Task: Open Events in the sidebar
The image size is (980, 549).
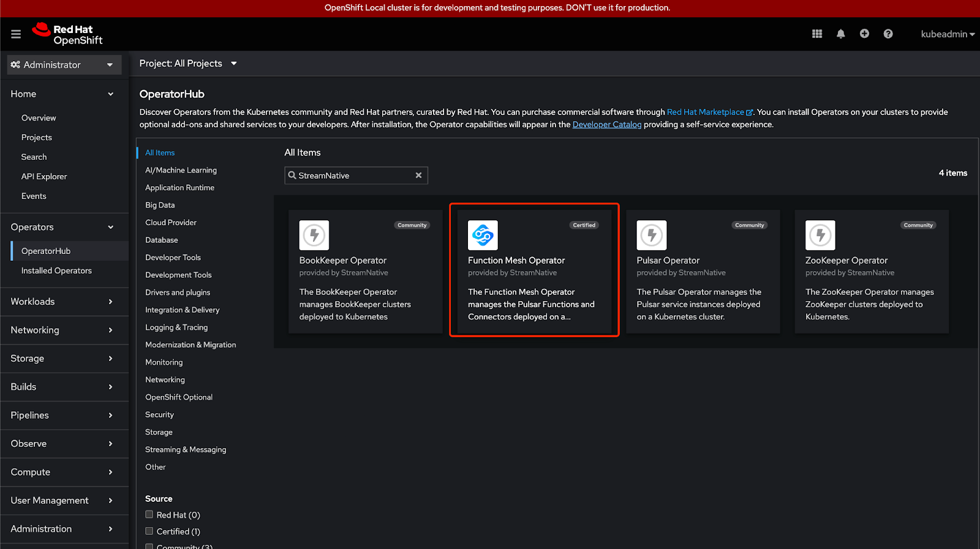Action: click(34, 196)
